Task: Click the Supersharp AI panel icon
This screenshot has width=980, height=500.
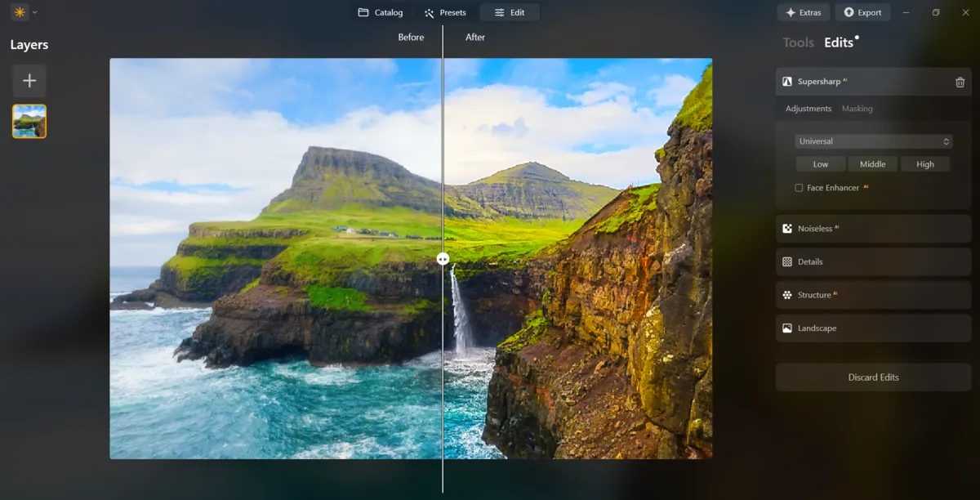Action: pyautogui.click(x=786, y=81)
